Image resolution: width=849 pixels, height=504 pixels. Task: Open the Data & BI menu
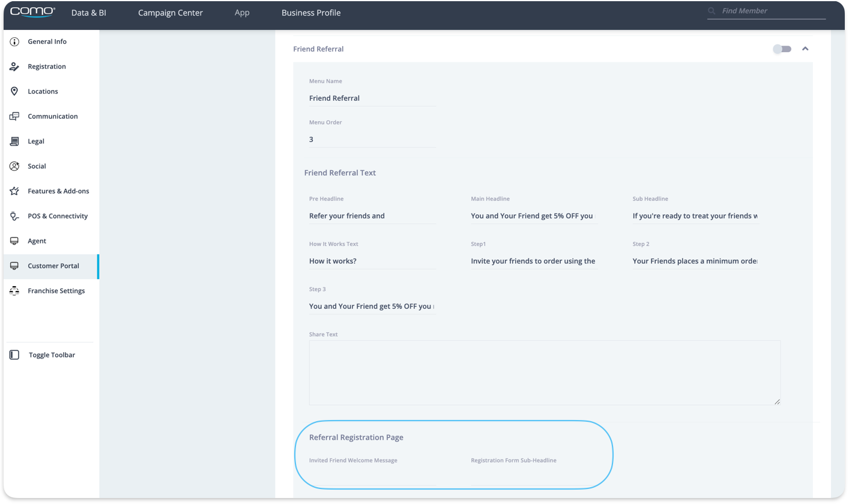[x=88, y=13]
